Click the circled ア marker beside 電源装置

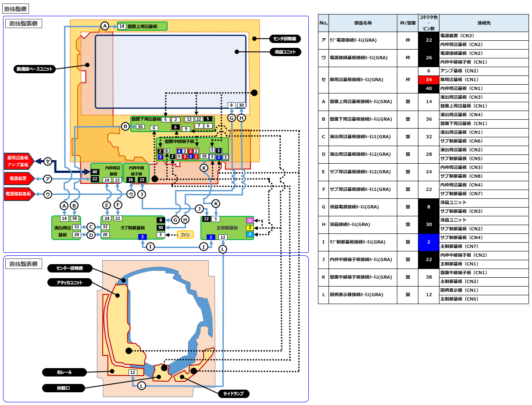[x=47, y=178]
